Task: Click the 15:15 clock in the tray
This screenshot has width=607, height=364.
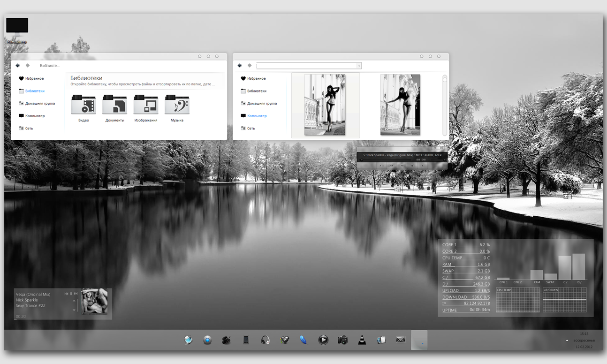Action: tap(584, 334)
